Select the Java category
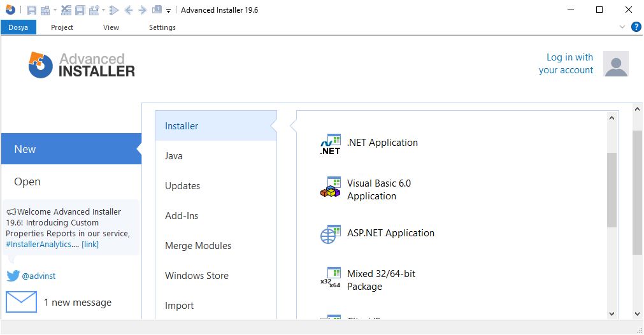Image resolution: width=644 pixels, height=335 pixels. 216,155
